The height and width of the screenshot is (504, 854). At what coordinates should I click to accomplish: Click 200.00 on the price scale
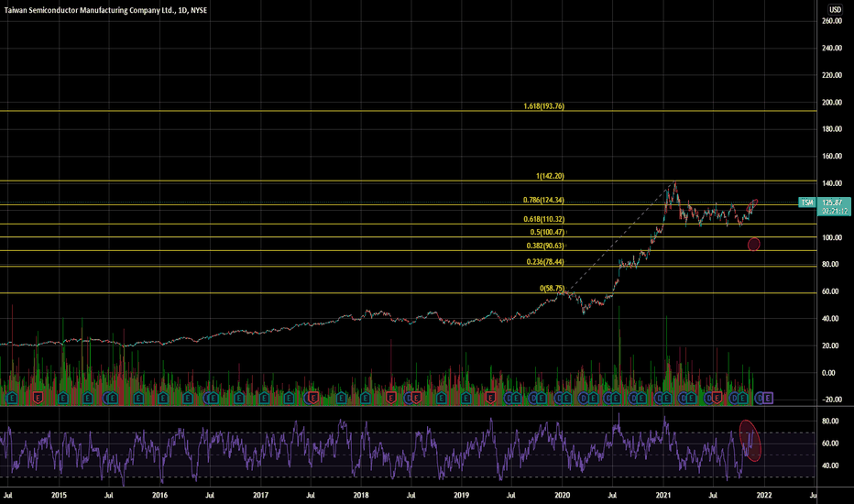(832, 103)
